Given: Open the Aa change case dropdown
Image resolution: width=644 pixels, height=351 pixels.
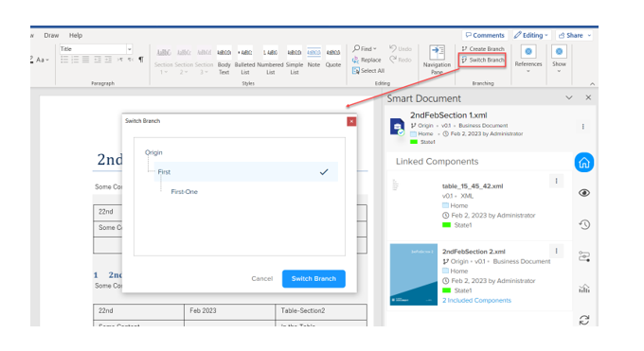Looking at the screenshot, I should [x=43, y=60].
